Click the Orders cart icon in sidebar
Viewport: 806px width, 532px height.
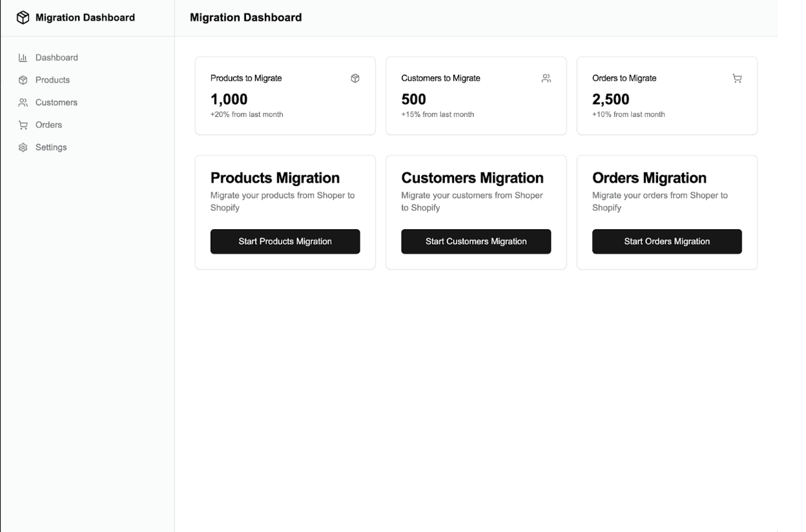click(23, 125)
